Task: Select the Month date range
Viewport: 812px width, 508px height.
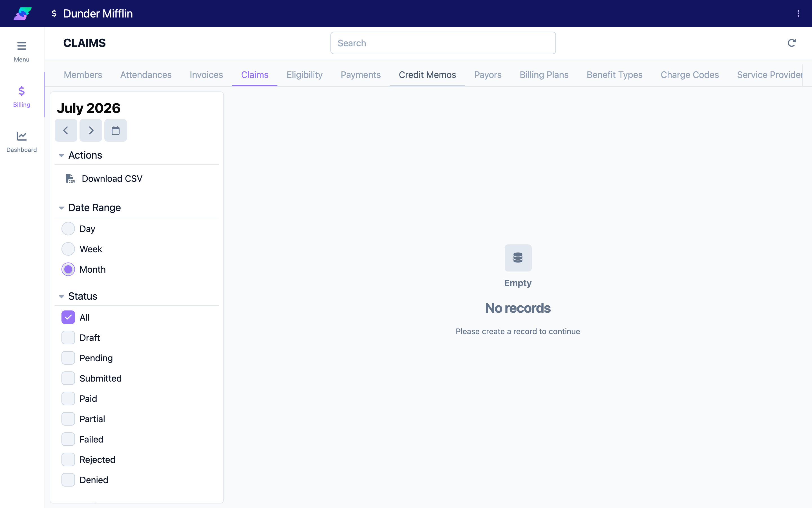Action: [x=68, y=270]
